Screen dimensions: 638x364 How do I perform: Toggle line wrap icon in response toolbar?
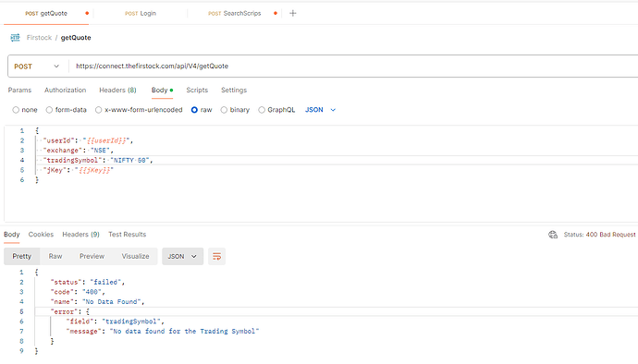pos(216,256)
